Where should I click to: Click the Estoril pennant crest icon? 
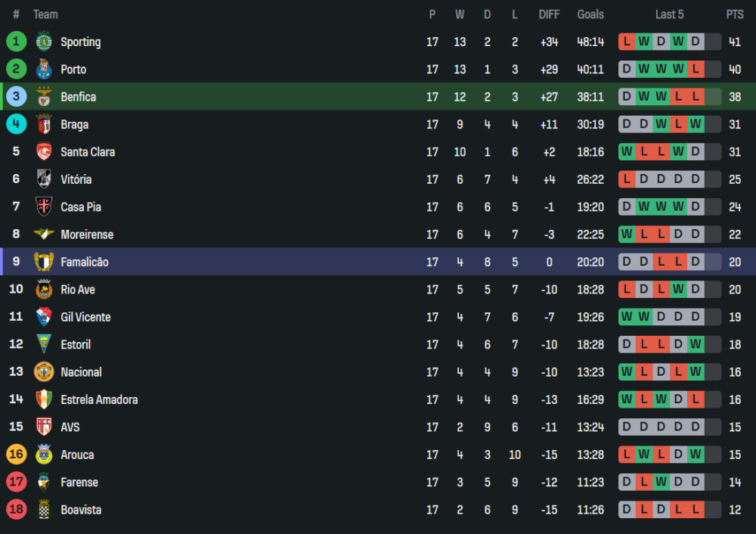pyautogui.click(x=44, y=344)
